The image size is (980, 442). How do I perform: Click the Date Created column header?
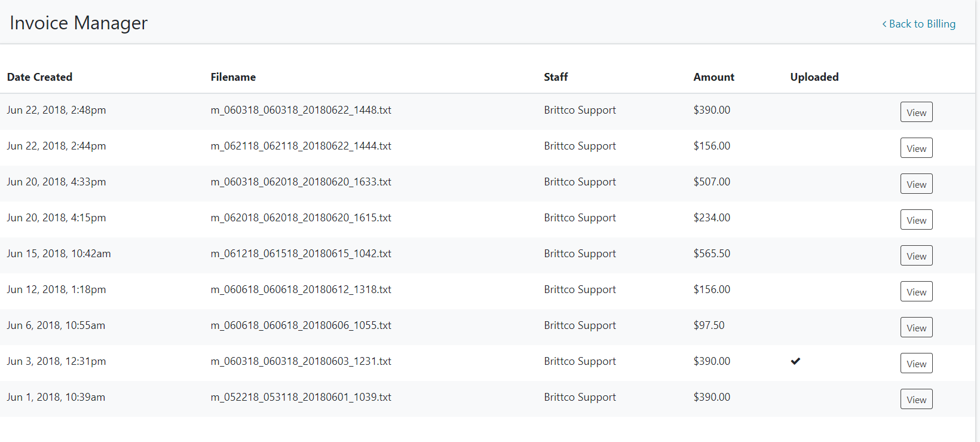point(39,77)
